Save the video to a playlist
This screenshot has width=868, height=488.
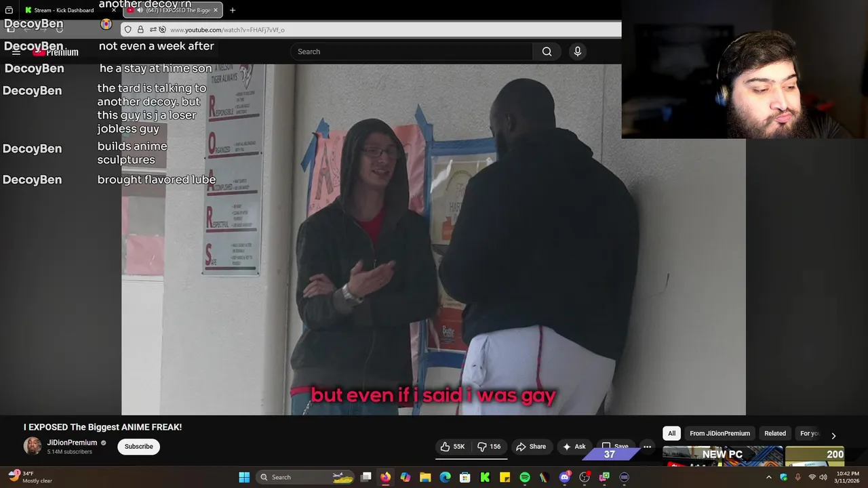pos(615,447)
